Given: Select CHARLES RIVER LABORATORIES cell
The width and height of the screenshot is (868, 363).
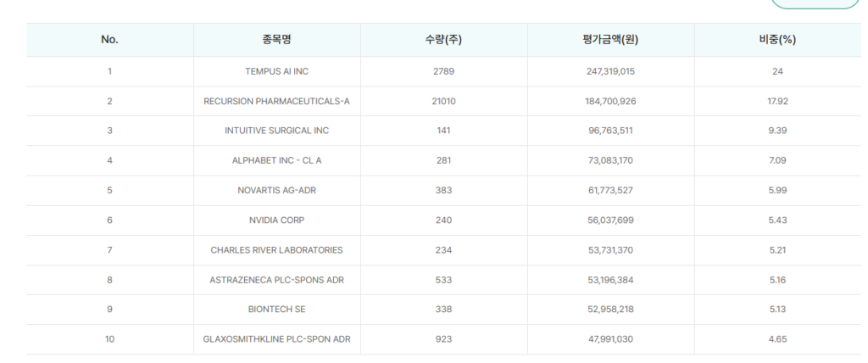Looking at the screenshot, I should [277, 250].
